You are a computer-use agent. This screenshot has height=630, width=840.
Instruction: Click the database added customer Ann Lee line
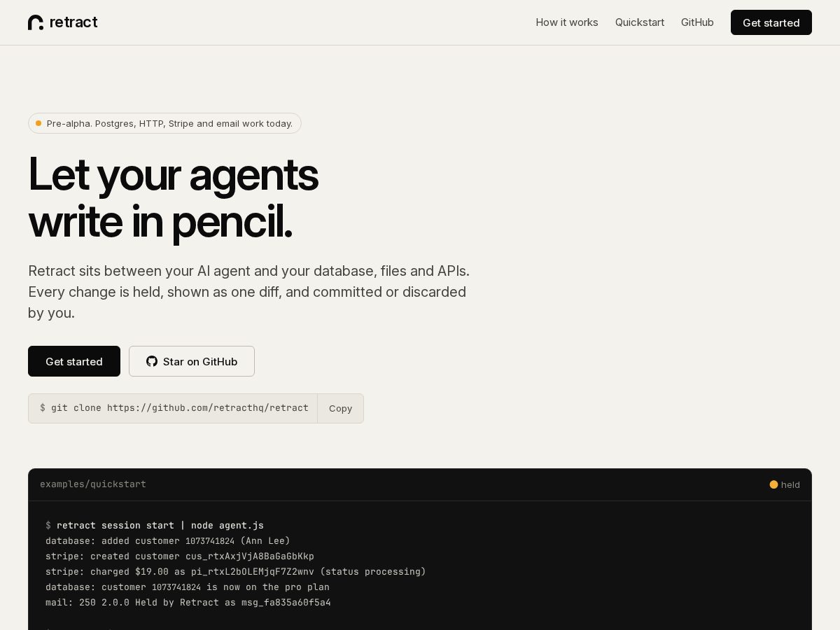168,540
